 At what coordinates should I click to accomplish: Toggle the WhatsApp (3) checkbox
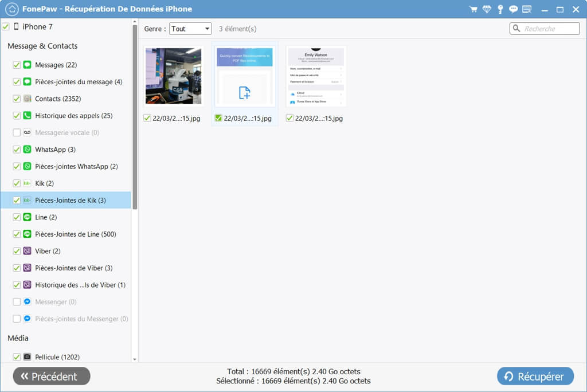[x=17, y=150]
